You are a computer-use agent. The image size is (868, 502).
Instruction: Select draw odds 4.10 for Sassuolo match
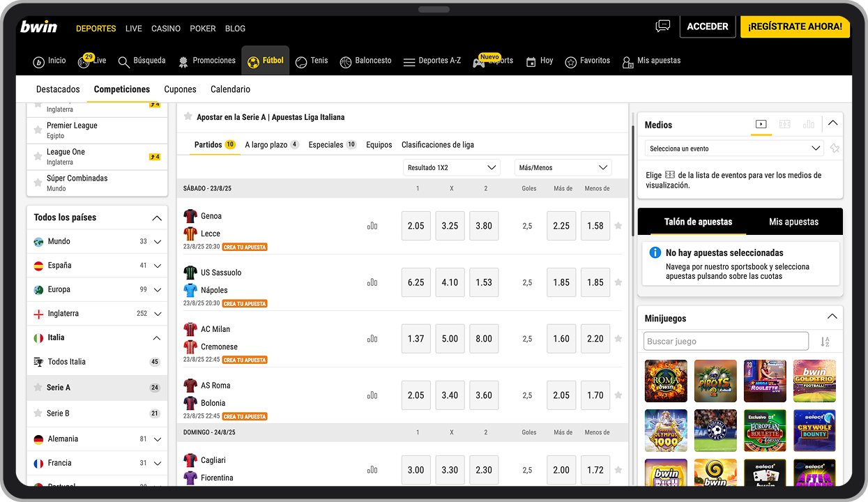pyautogui.click(x=450, y=282)
